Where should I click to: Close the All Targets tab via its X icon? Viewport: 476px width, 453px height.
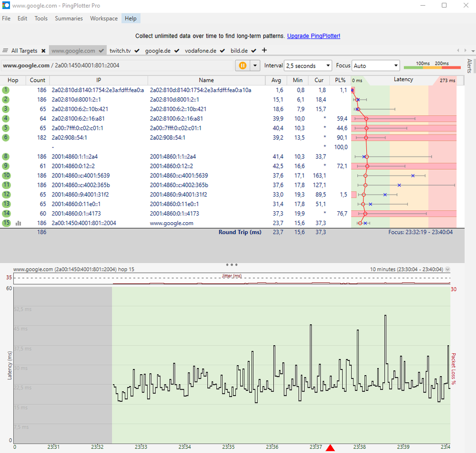(43, 50)
